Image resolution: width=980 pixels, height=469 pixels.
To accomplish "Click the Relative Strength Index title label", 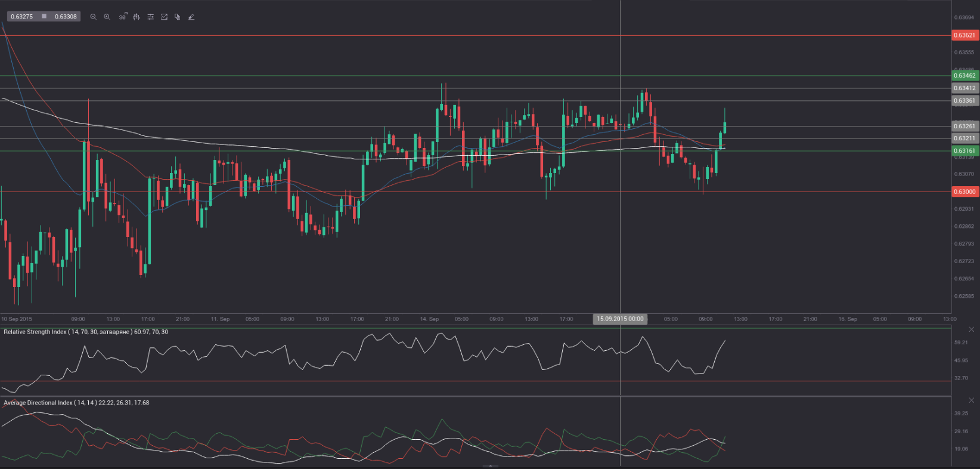I will [86, 332].
